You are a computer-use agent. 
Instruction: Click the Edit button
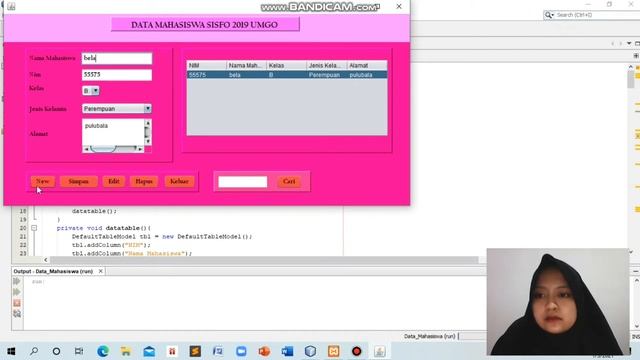pos(113,181)
